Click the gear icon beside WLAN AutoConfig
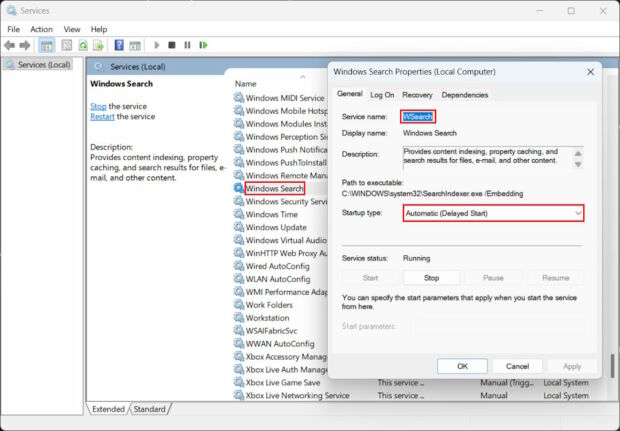The height and width of the screenshot is (431, 620). pyautogui.click(x=238, y=279)
